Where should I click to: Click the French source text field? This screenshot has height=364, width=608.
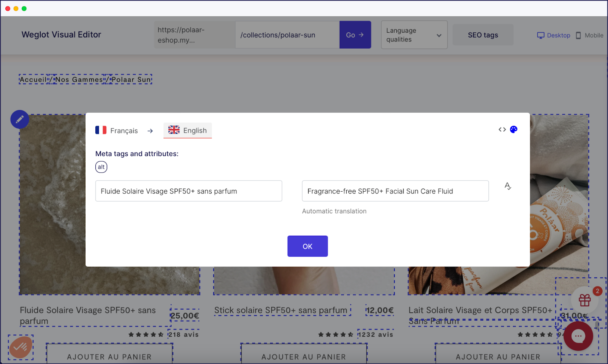tap(188, 191)
